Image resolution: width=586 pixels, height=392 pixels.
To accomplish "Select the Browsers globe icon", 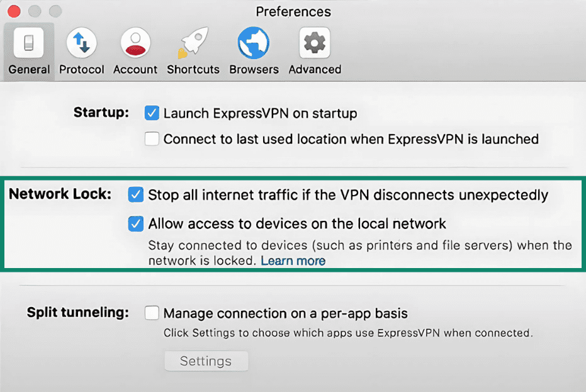I will pos(253,42).
